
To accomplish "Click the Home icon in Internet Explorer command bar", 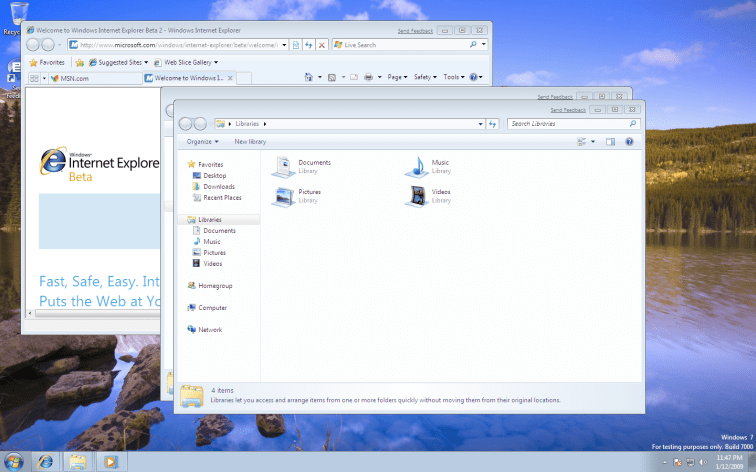I will coord(309,77).
